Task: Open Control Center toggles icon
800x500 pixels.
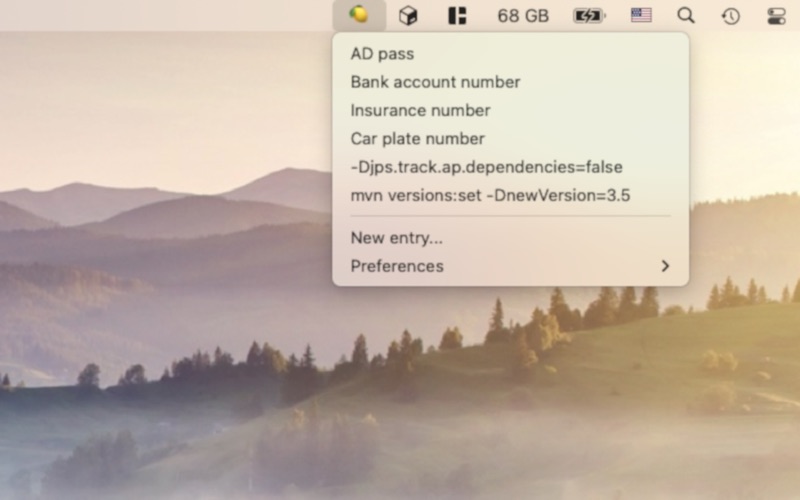Action: click(777, 16)
